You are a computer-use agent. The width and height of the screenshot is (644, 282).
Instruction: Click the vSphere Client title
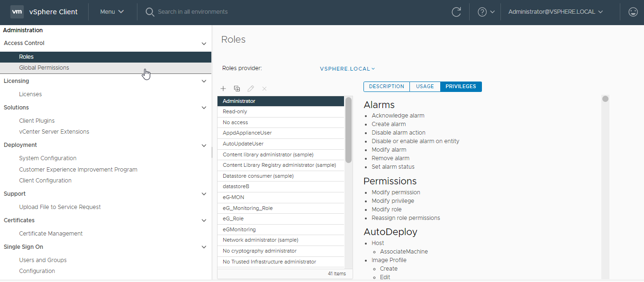pyautogui.click(x=54, y=12)
